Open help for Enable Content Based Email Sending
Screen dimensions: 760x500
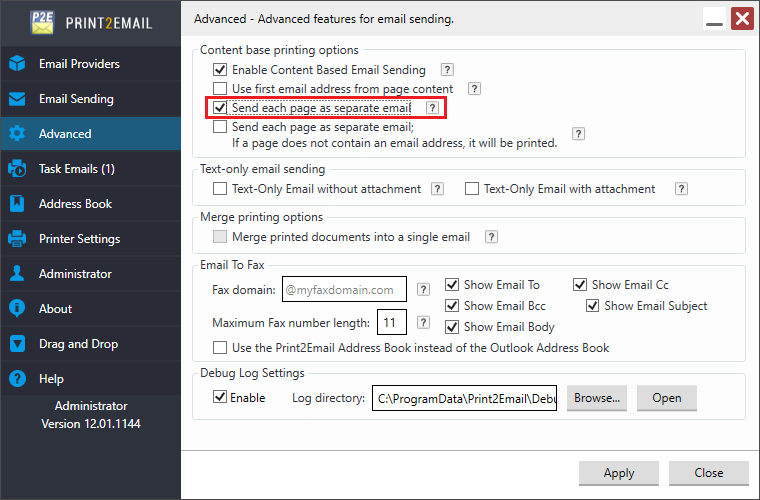447,70
